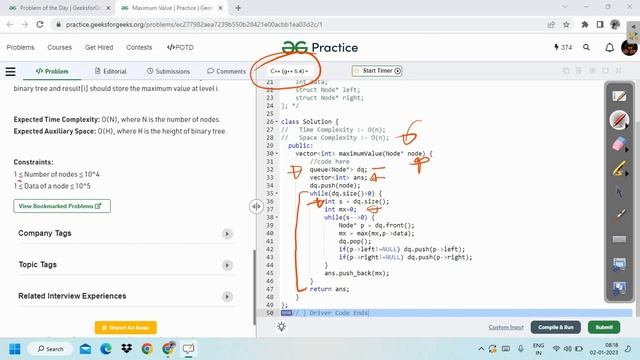Collapse code fold arrow at line 30
Screen dimensions: 640x360
277,153
